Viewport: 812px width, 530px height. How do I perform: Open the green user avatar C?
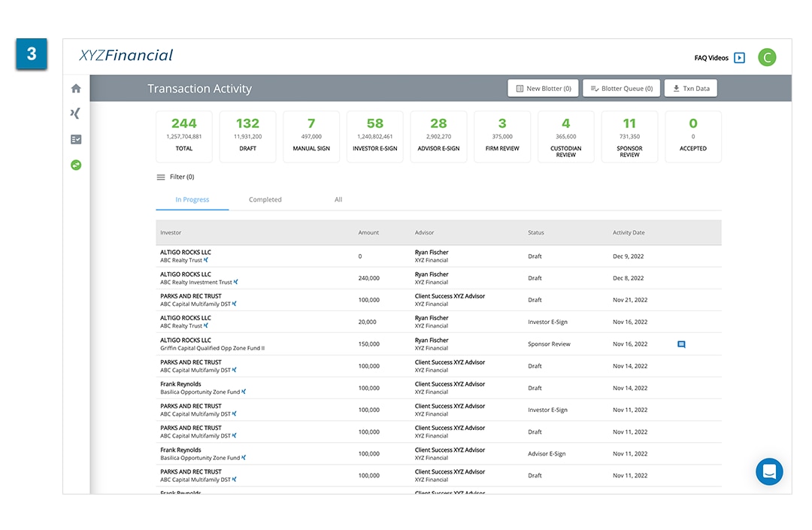(766, 57)
